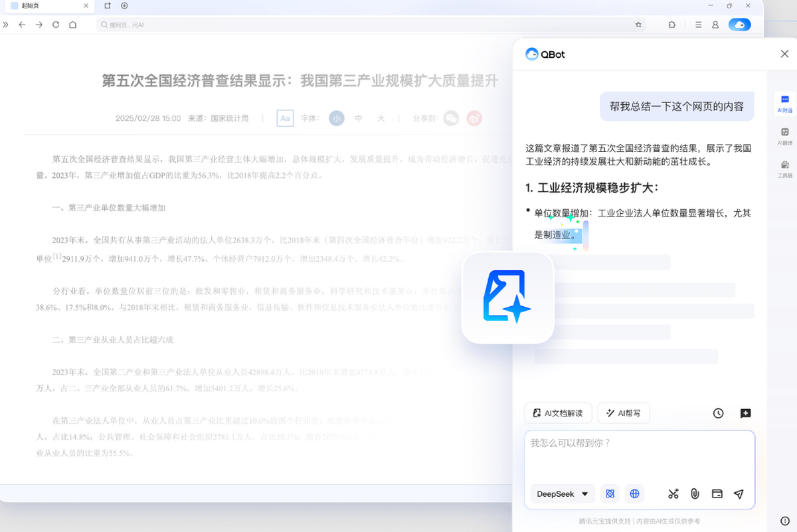
Task: Attach a file using the paperclip icon
Action: 695,494
